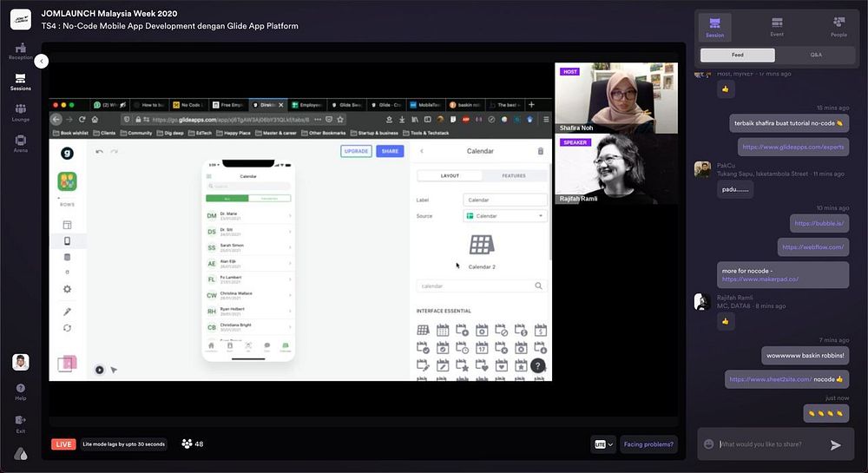868x473 pixels.
Task: Click the green app icon in Glide
Action: 67,181
